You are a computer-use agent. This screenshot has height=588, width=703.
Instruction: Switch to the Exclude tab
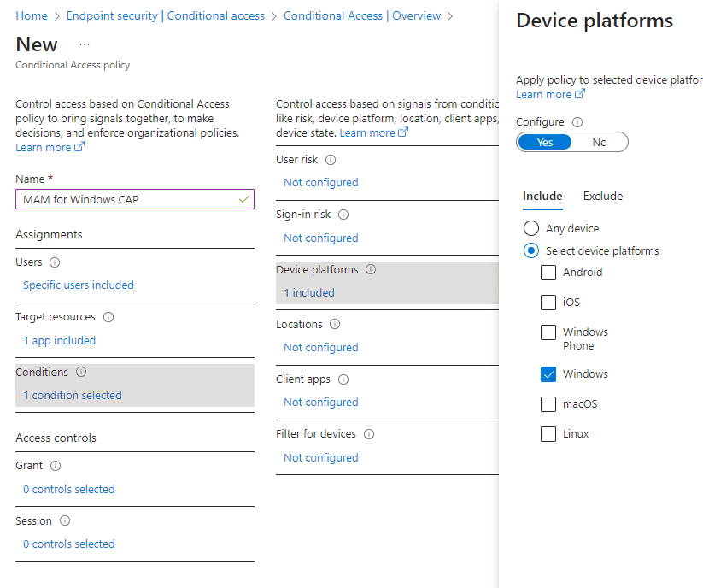click(602, 197)
